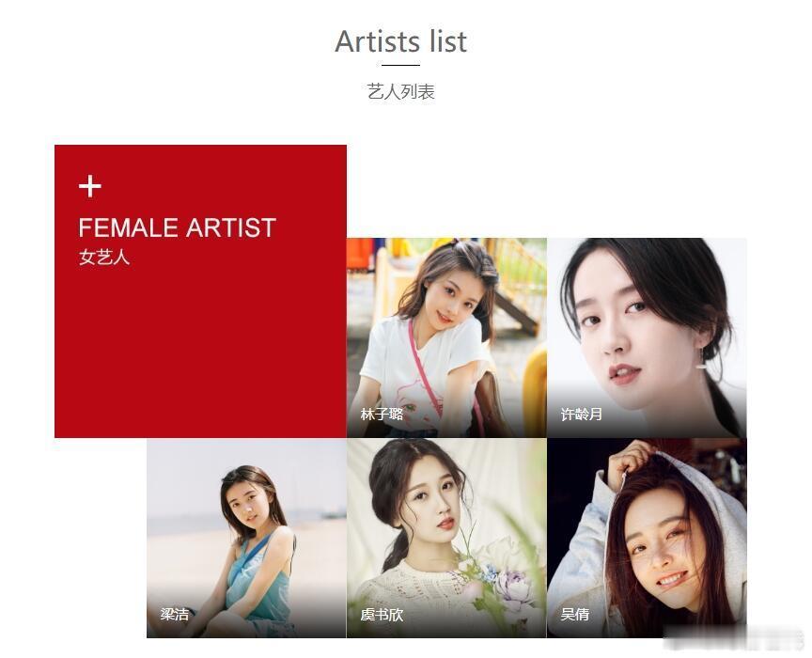
Task: Open 梁洁 artist photo
Action: pyautogui.click(x=246, y=539)
